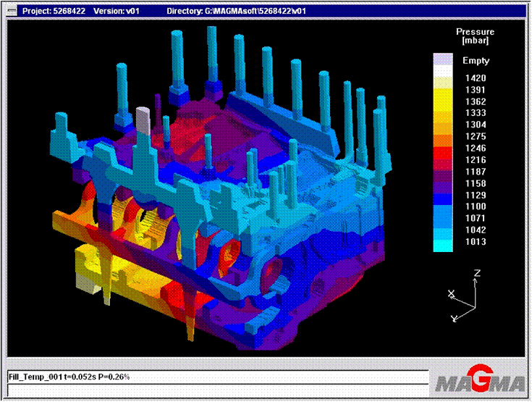Click the Directory path in title bar

click(236, 11)
